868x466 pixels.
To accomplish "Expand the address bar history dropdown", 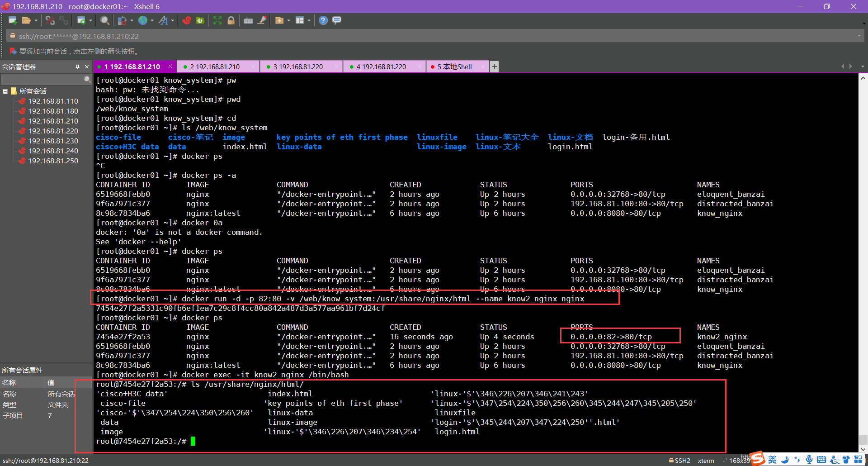I will pos(859,36).
